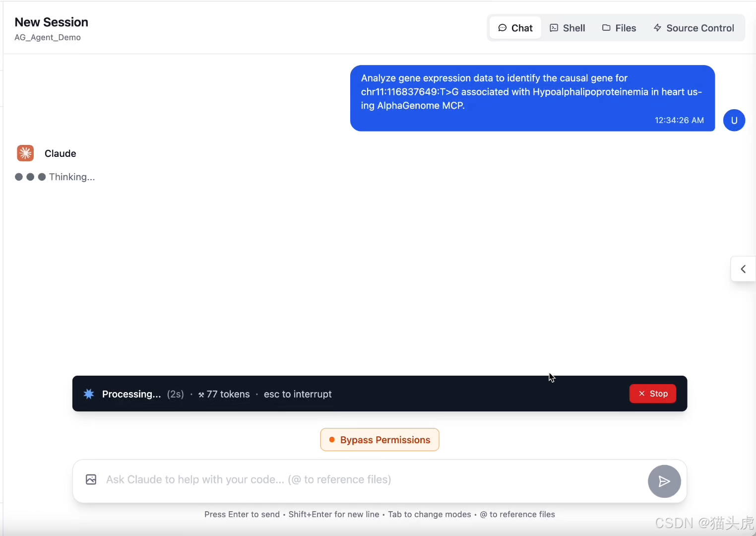Click the Thinking... status indicator
The width and height of the screenshot is (756, 536).
(55, 177)
